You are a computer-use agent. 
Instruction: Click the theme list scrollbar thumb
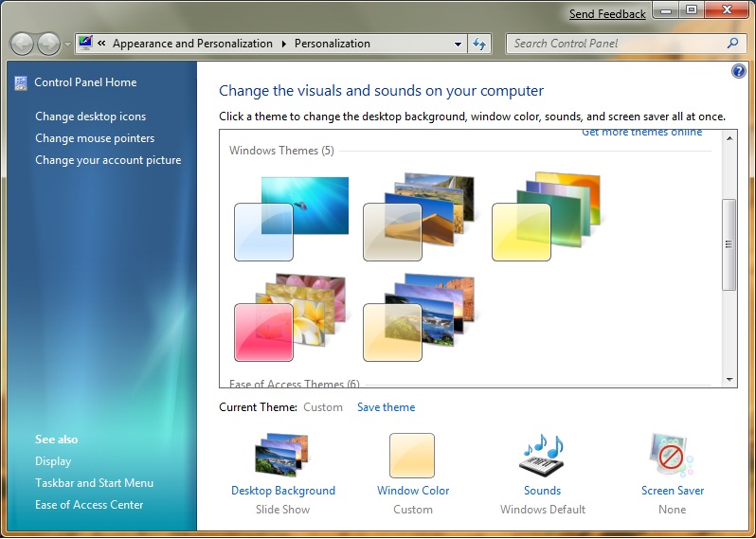point(729,244)
